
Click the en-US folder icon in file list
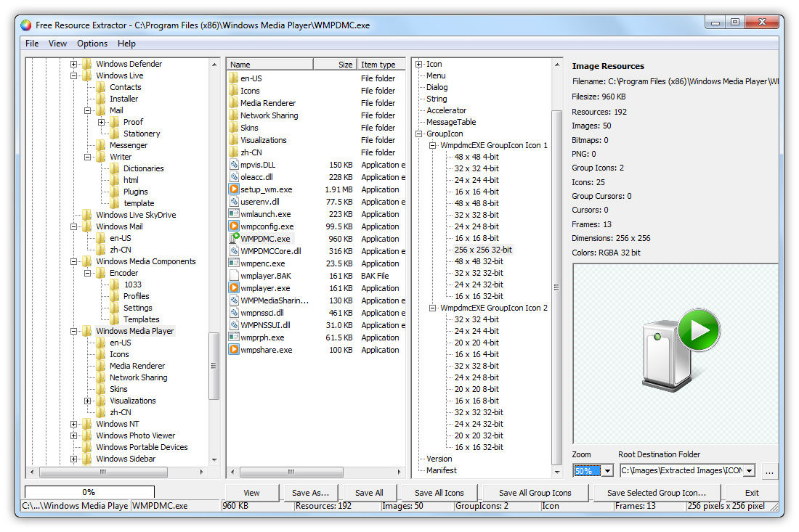(234, 78)
